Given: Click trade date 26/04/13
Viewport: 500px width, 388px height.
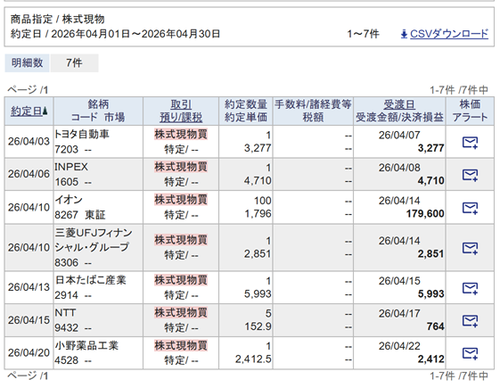Looking at the screenshot, I should tap(29, 287).
